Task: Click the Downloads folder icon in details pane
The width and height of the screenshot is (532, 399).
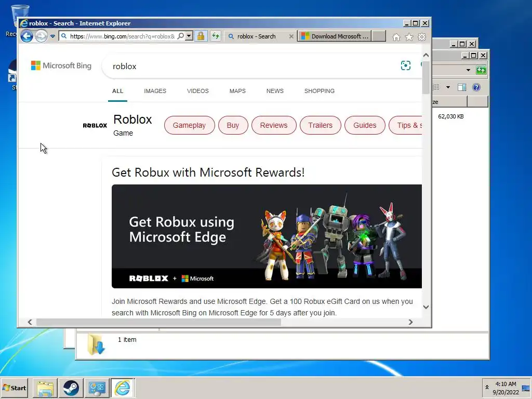Action: (x=96, y=344)
